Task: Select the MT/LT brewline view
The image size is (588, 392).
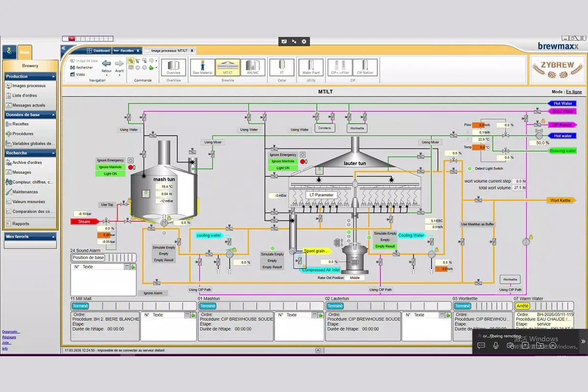Action: pyautogui.click(x=228, y=67)
